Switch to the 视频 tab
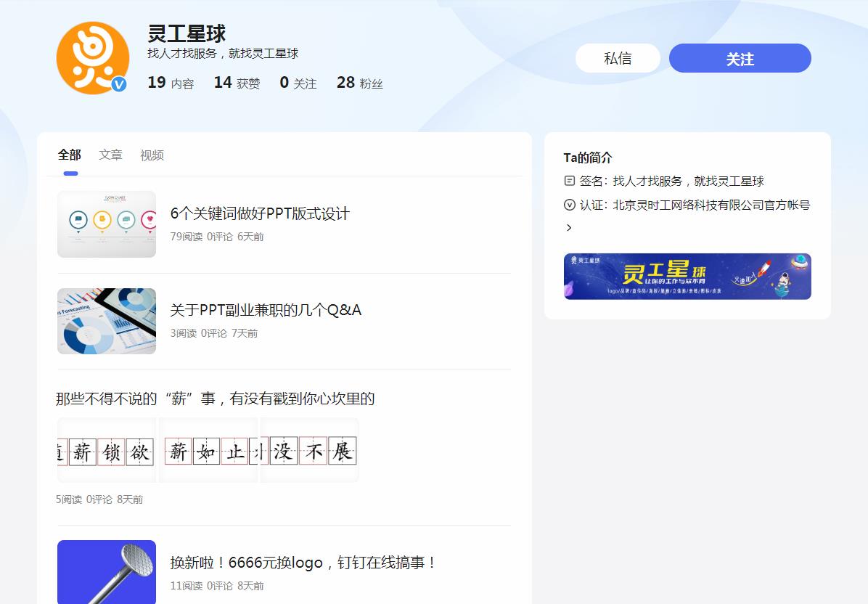Viewport: 868px width, 604px height. 152,155
